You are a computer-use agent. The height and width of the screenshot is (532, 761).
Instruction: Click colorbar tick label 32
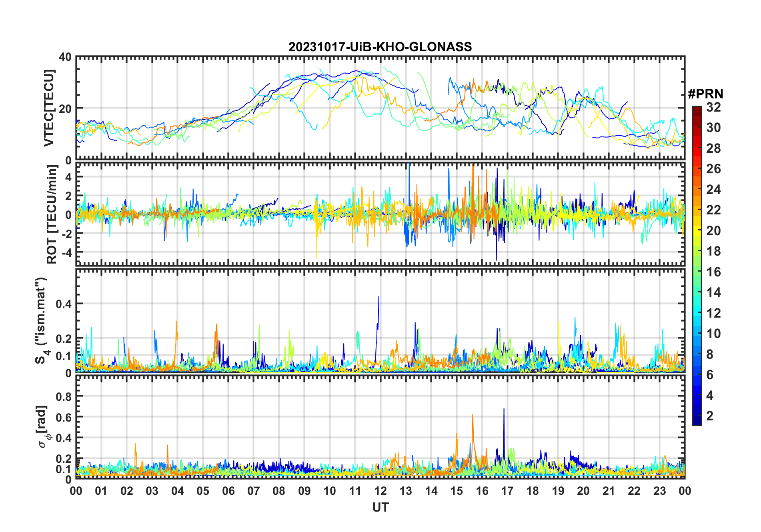713,107
